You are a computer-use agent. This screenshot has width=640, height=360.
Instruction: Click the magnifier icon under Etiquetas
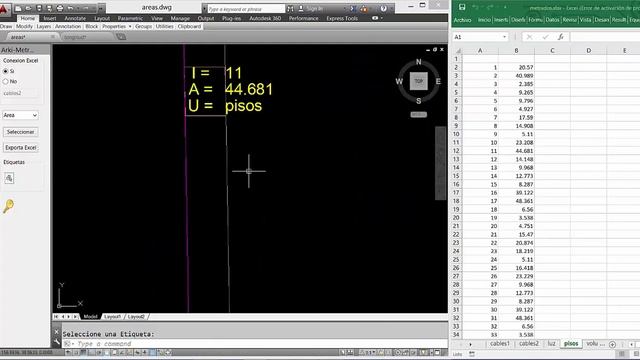tap(9, 178)
